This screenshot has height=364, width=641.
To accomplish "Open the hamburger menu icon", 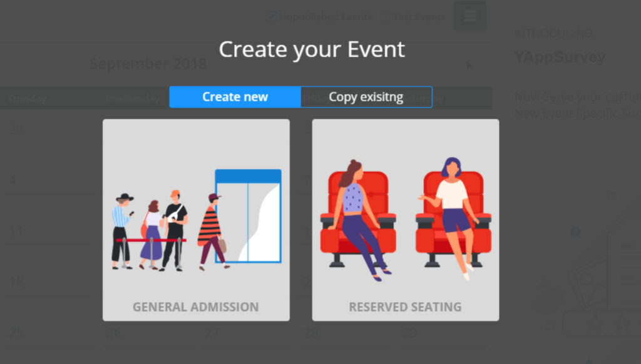I will [469, 16].
